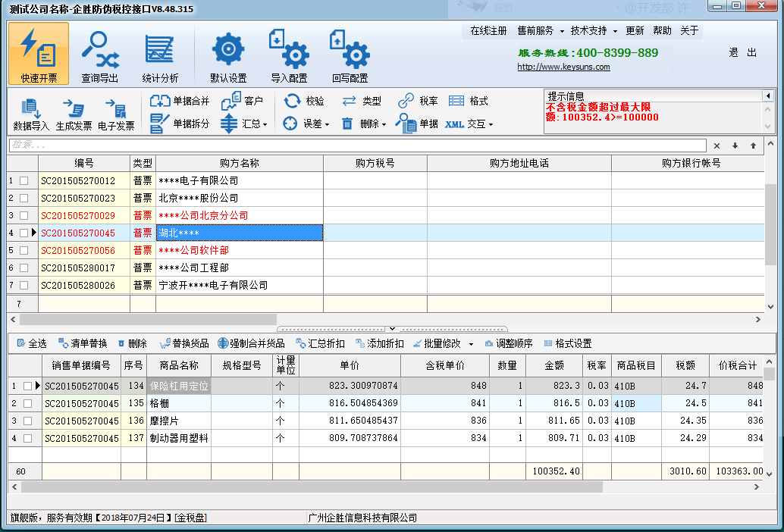Click 全选 select all in items toolbar
Screen dimensions: 784x532
pyautogui.click(x=32, y=343)
